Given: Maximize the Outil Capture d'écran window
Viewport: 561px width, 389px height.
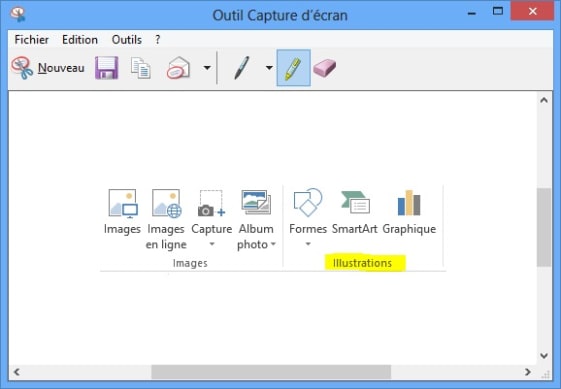Looking at the screenshot, I should coord(498,12).
